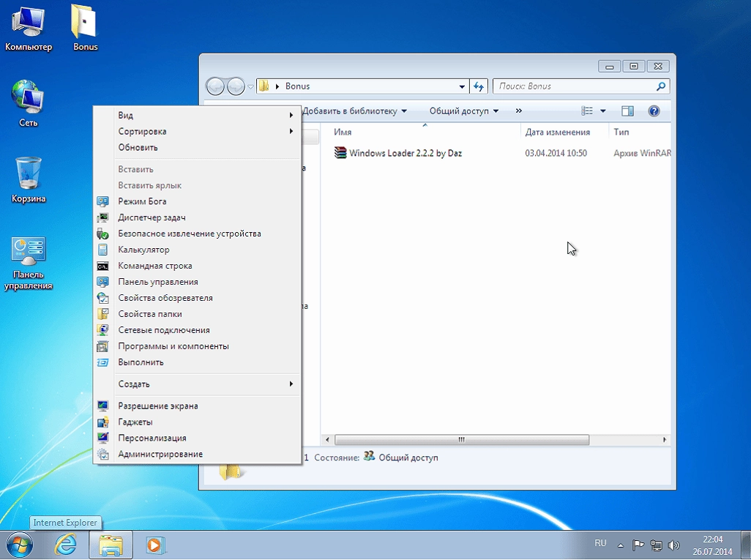Click the RU language indicator
This screenshot has width=751, height=560.
click(600, 543)
